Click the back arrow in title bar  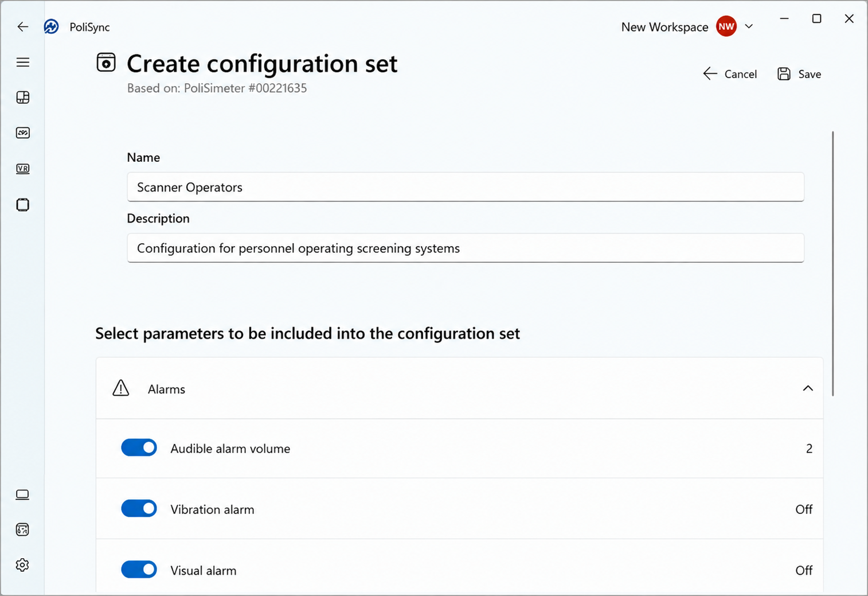tap(22, 27)
